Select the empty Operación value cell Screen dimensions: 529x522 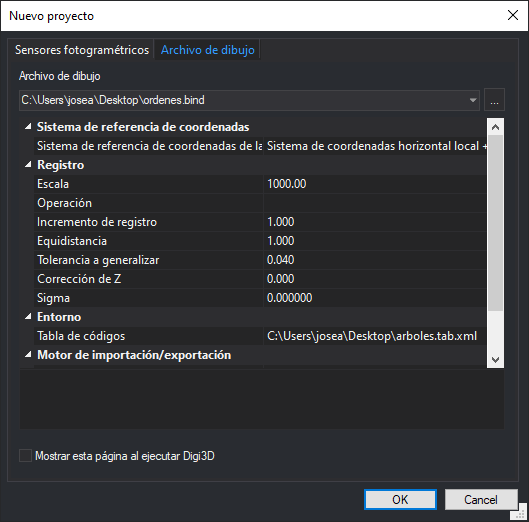click(375, 203)
